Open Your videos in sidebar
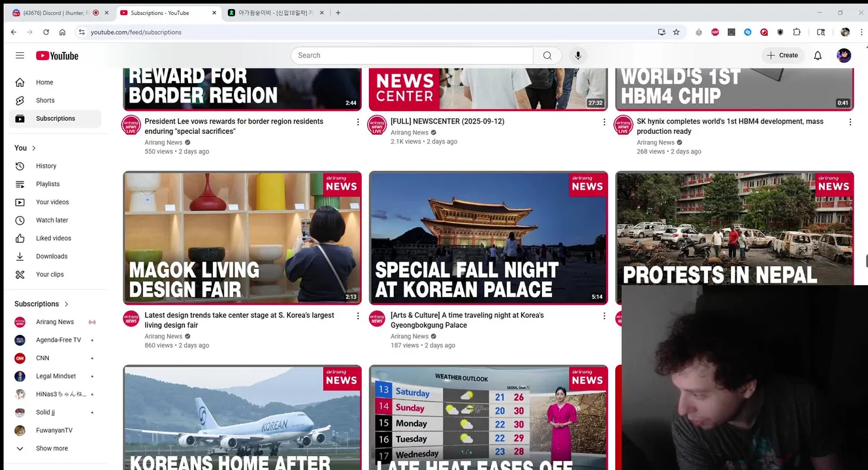868x470 pixels. (55, 202)
